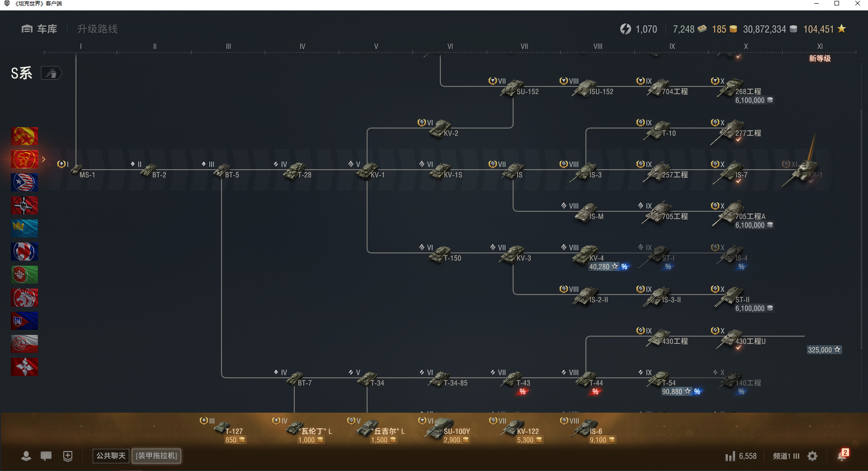Open the chat messages icon

(46, 456)
